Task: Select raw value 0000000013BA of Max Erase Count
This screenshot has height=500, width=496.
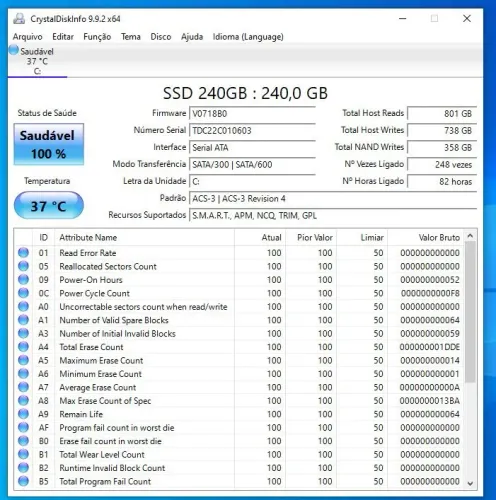Action: click(x=430, y=401)
